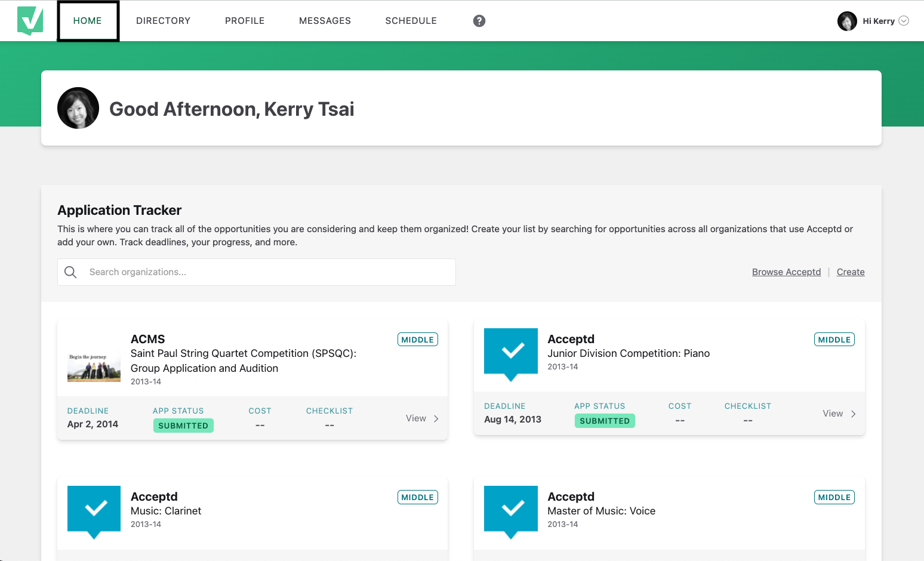Click the Master of Music: Voice checkmark icon

[511, 512]
